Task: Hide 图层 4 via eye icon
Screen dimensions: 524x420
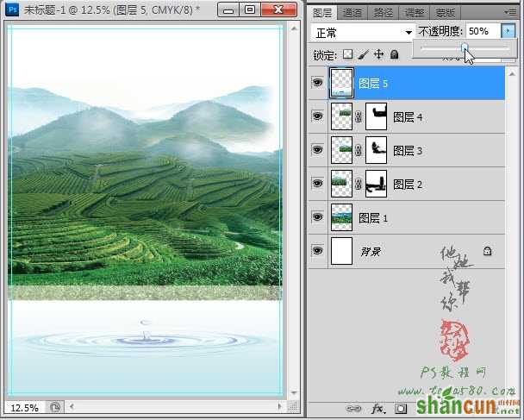Action: (x=317, y=116)
